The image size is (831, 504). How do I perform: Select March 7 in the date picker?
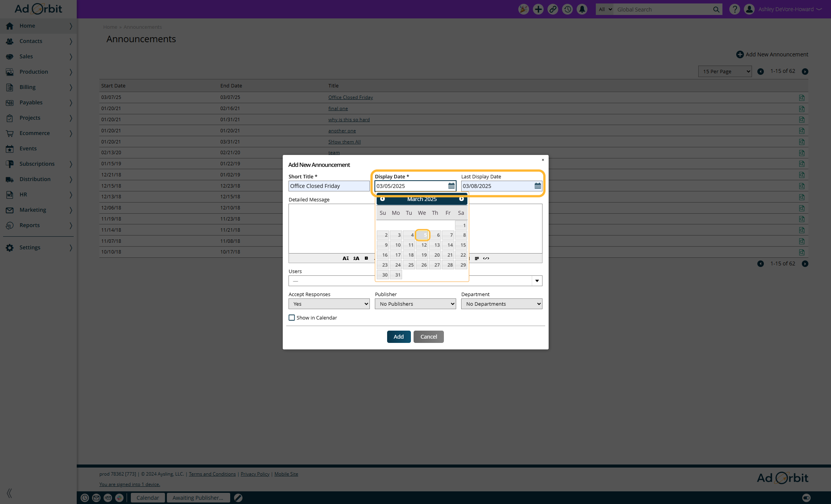[448, 235]
